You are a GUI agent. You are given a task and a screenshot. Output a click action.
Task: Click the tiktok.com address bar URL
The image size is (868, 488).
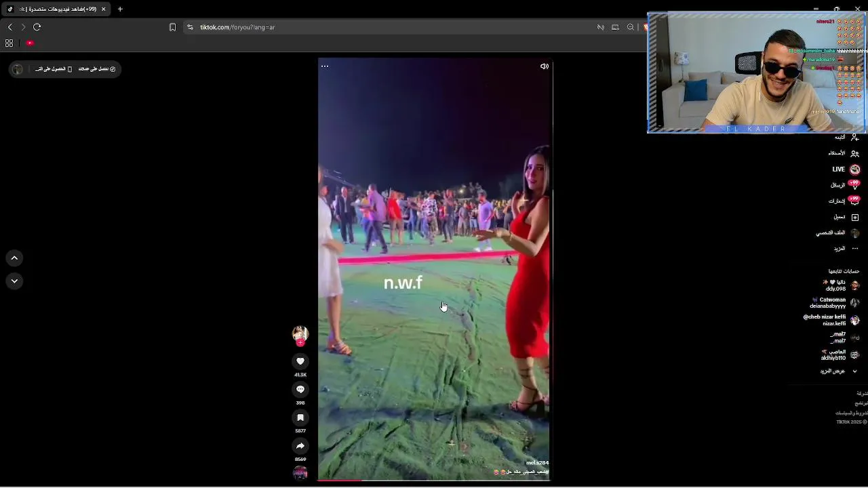click(237, 27)
